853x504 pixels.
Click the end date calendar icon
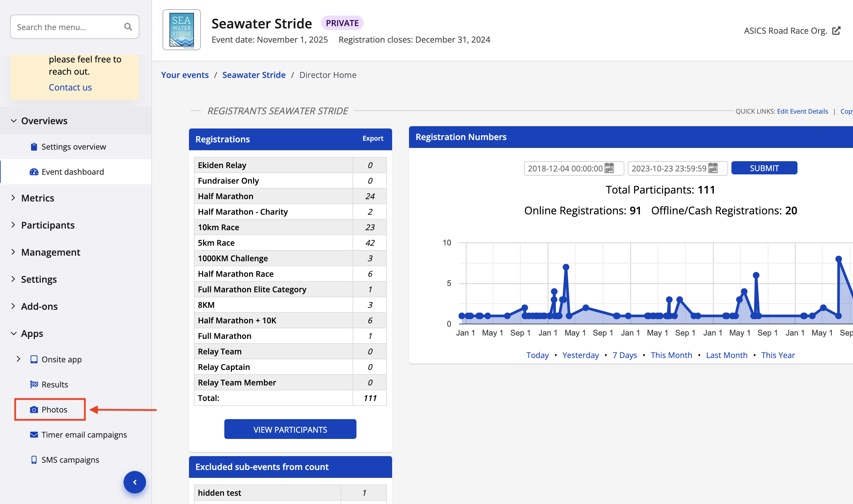click(713, 168)
